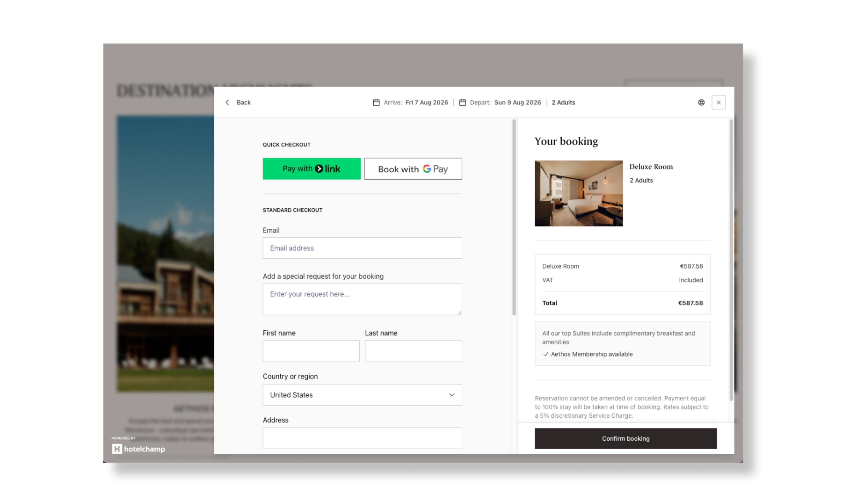The height and width of the screenshot is (488, 868).
Task: Click the Back text link
Action: pos(243,102)
